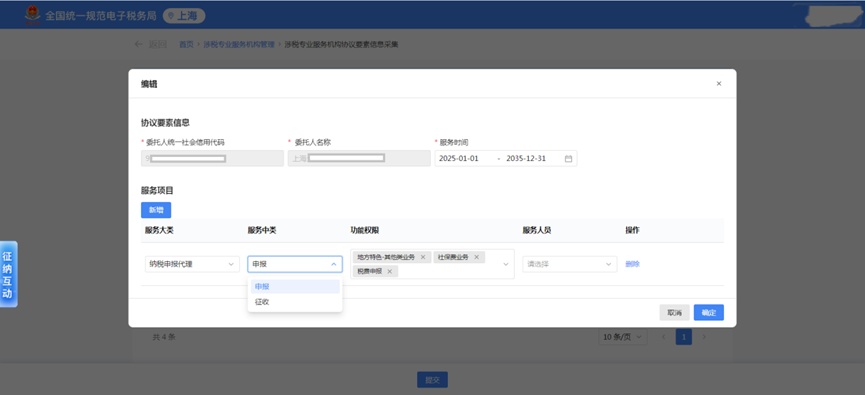The height and width of the screenshot is (395, 865).
Task: Select 征收 option in the dropdown list
Action: click(295, 302)
